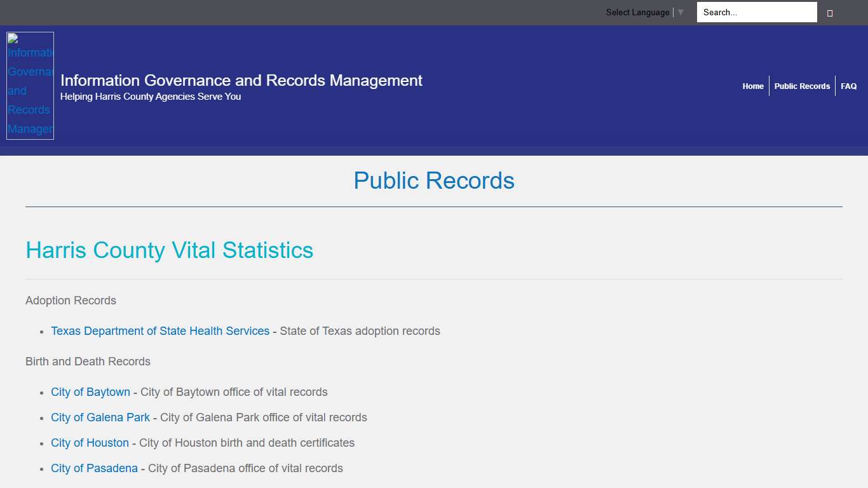Click the search icon next to search box
This screenshot has height=488, width=868.
[x=830, y=12]
